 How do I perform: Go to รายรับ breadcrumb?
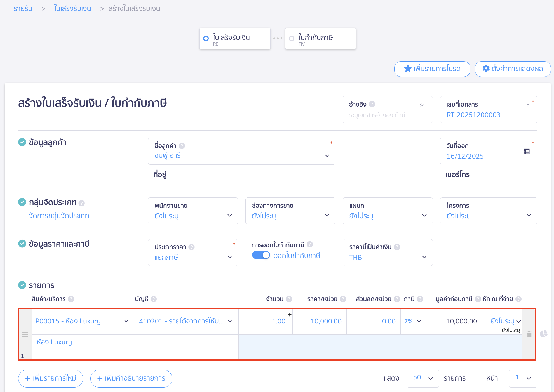[x=23, y=9]
